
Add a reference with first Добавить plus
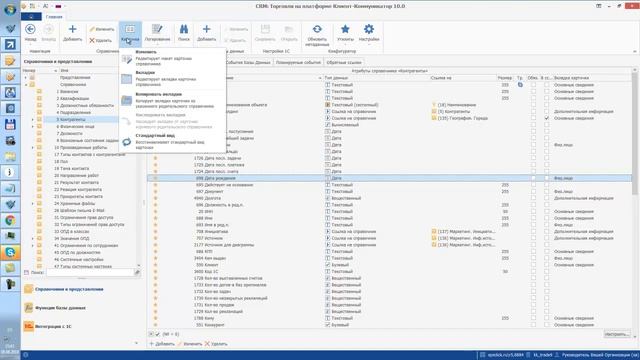[72, 33]
